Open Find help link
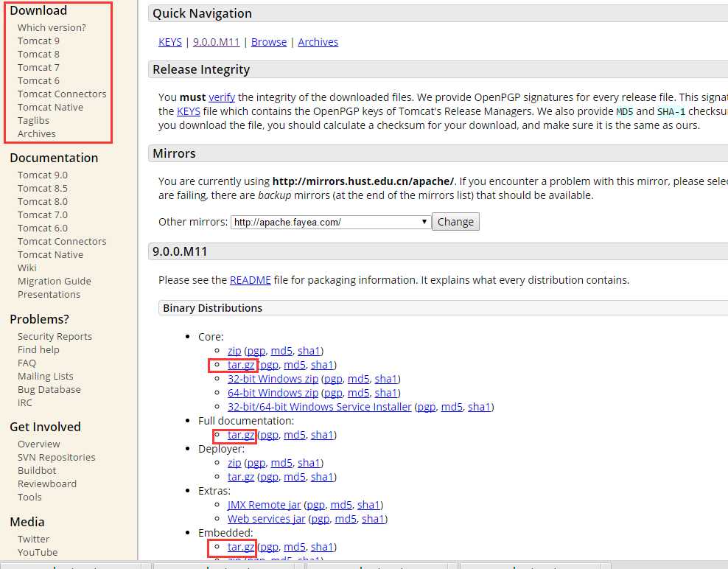Screen dimensions: 728x569 click(x=38, y=349)
